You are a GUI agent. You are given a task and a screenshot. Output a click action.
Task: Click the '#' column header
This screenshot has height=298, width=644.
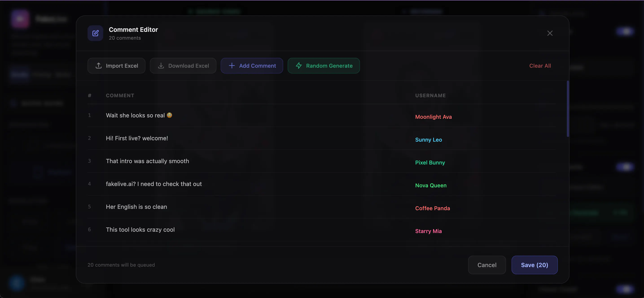90,95
